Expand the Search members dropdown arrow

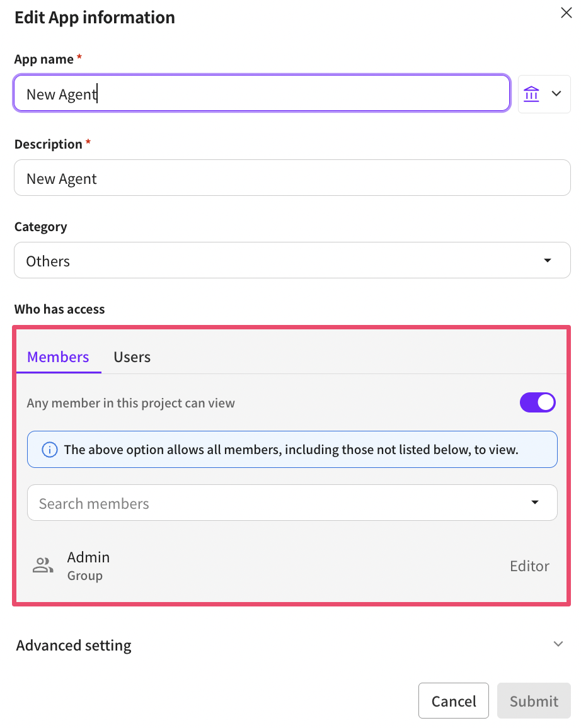535,503
